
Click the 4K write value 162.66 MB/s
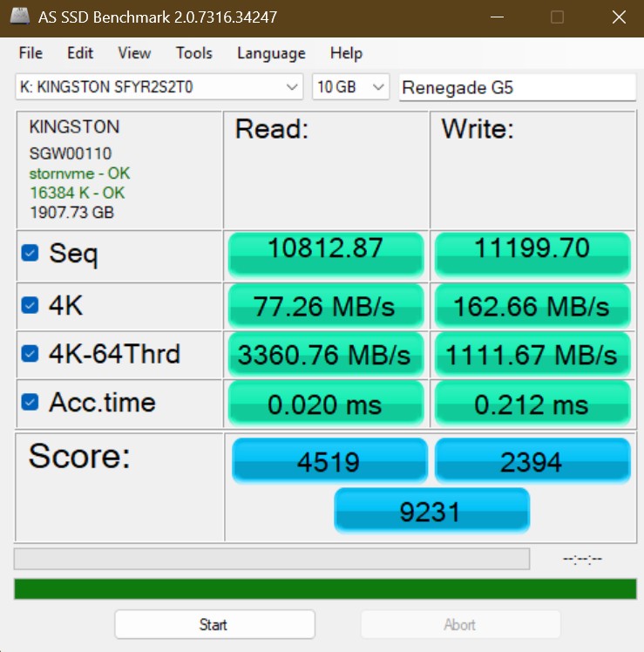[532, 306]
